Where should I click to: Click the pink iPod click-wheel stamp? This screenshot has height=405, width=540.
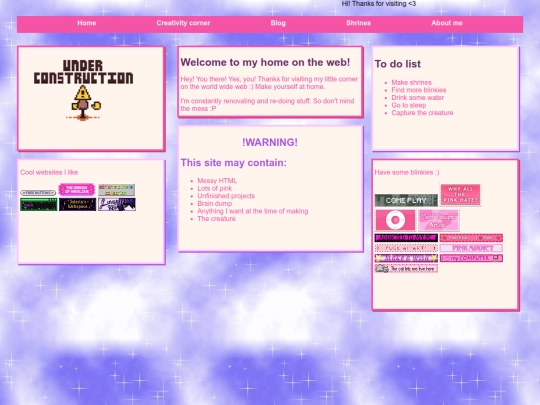pyautogui.click(x=395, y=220)
